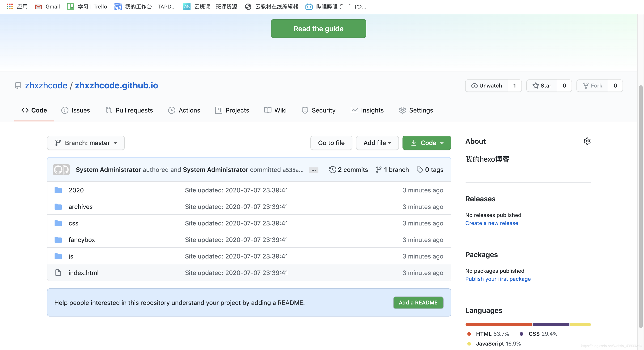This screenshot has width=644, height=350.
Task: Open the Gmail bookmark icon
Action: tap(38, 7)
